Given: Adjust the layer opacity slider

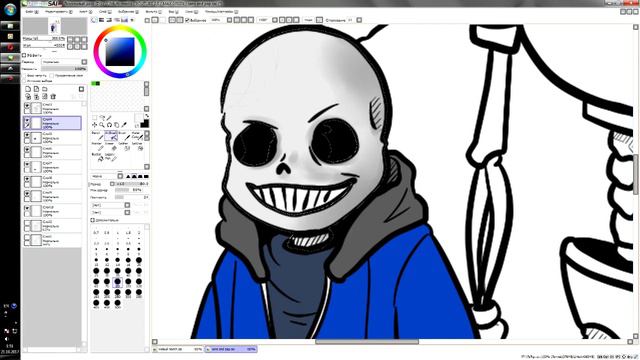Looking at the screenshot, I should coord(64,69).
